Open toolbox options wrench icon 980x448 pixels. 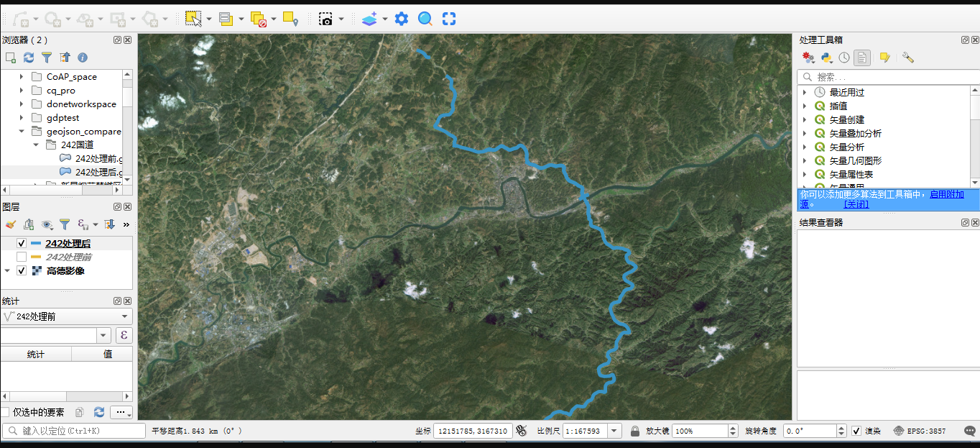point(908,58)
